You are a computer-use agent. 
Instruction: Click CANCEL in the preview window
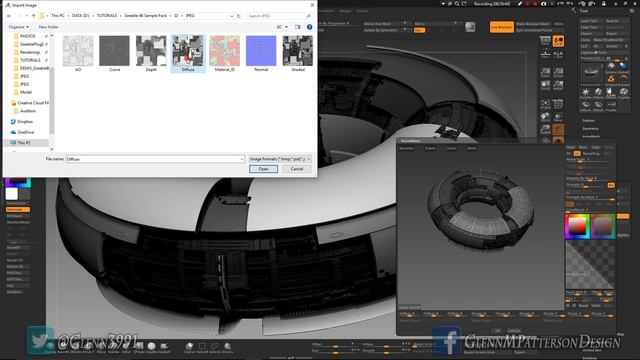pos(514,331)
